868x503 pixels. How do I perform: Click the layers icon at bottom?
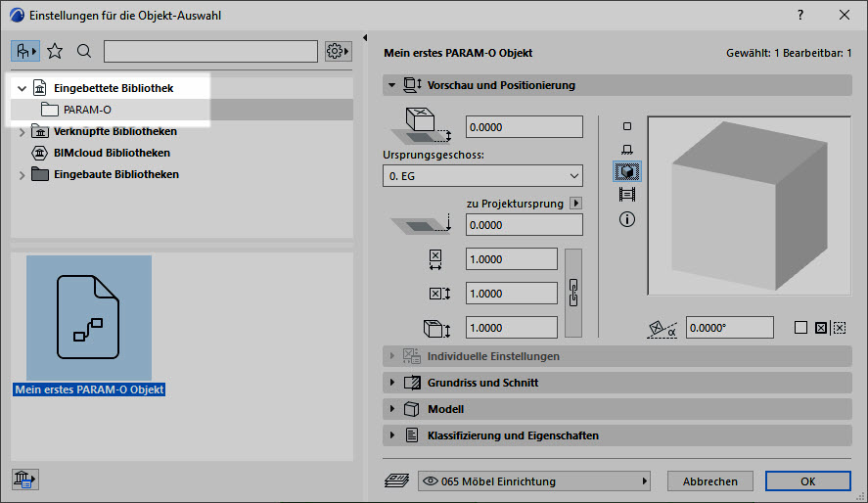(x=397, y=480)
